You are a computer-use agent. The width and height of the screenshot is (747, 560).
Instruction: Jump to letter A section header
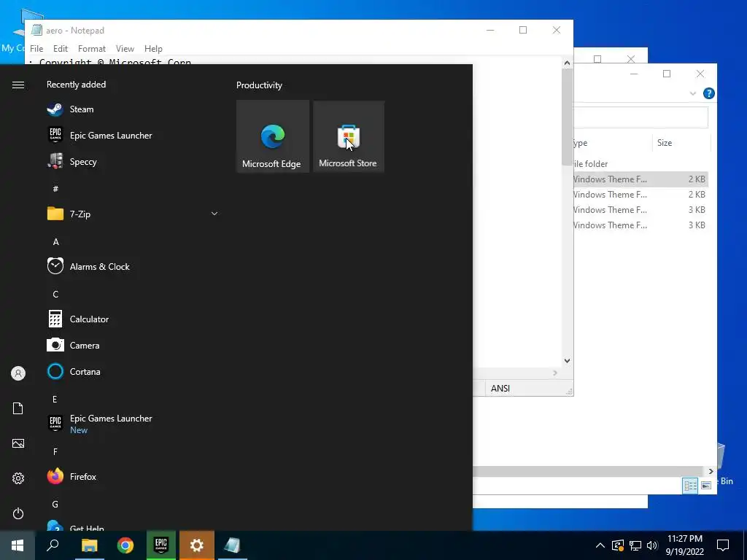pyautogui.click(x=55, y=241)
